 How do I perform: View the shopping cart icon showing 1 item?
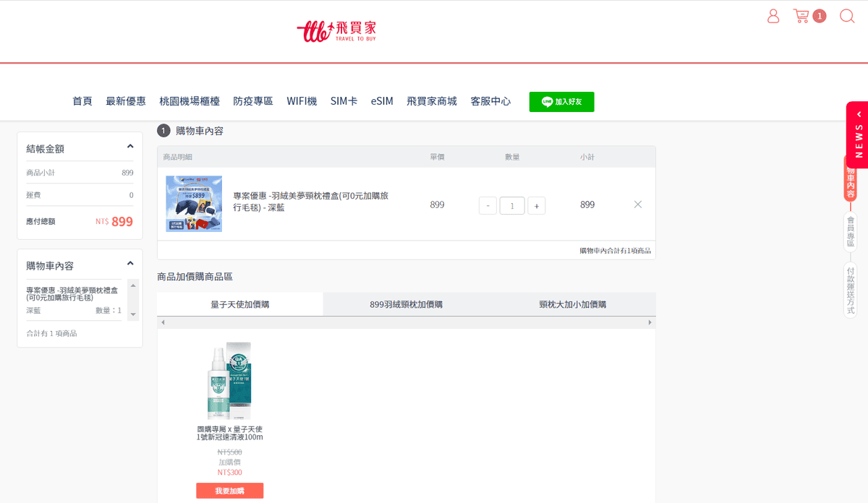(804, 16)
